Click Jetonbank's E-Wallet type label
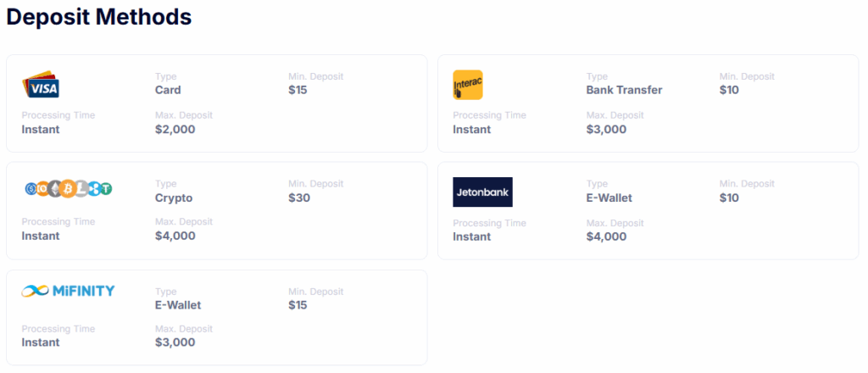The image size is (868, 373). pyautogui.click(x=609, y=198)
